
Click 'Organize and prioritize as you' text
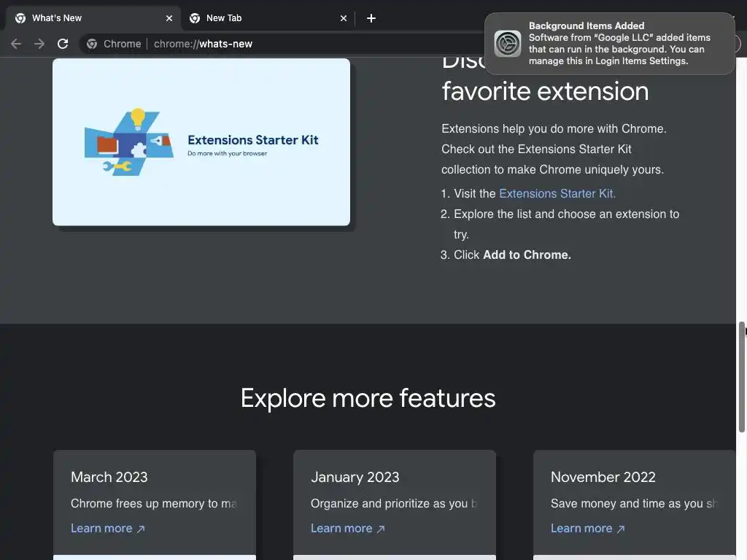[x=393, y=503]
